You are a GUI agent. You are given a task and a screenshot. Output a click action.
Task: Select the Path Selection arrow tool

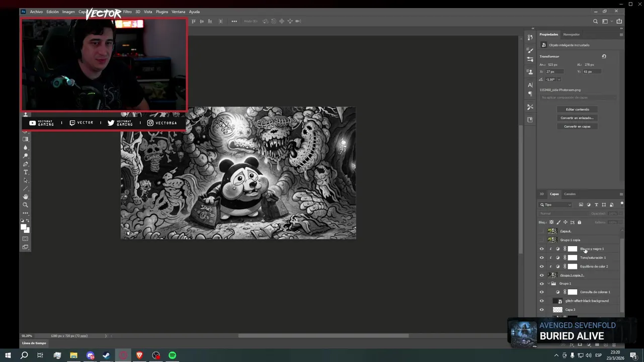(x=26, y=180)
